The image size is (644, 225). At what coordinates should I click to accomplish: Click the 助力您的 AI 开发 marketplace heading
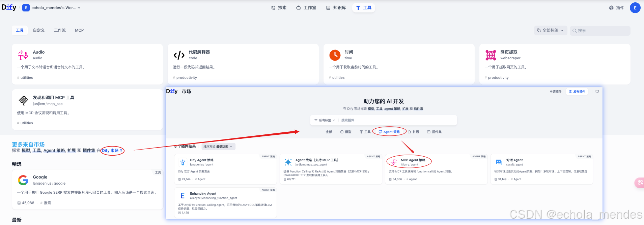pos(384,101)
